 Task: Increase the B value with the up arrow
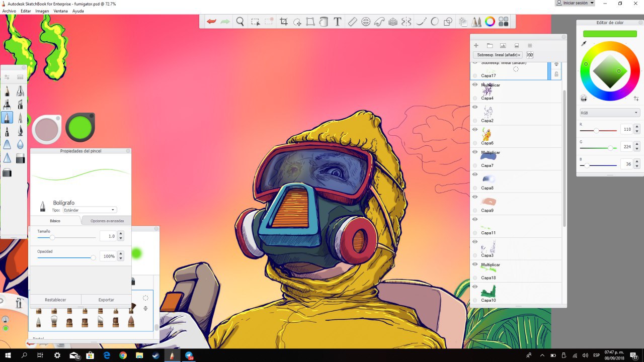tap(637, 162)
